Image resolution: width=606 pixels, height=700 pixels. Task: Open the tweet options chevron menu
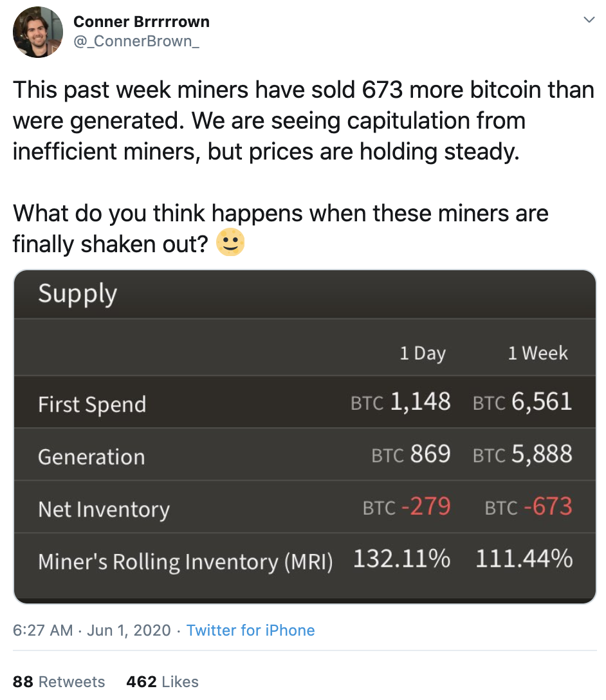(x=588, y=21)
